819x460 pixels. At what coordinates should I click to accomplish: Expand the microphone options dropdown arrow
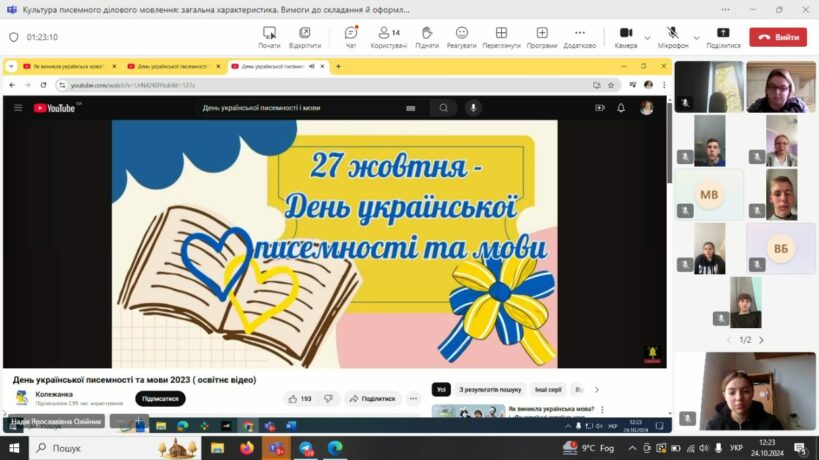pyautogui.click(x=694, y=37)
